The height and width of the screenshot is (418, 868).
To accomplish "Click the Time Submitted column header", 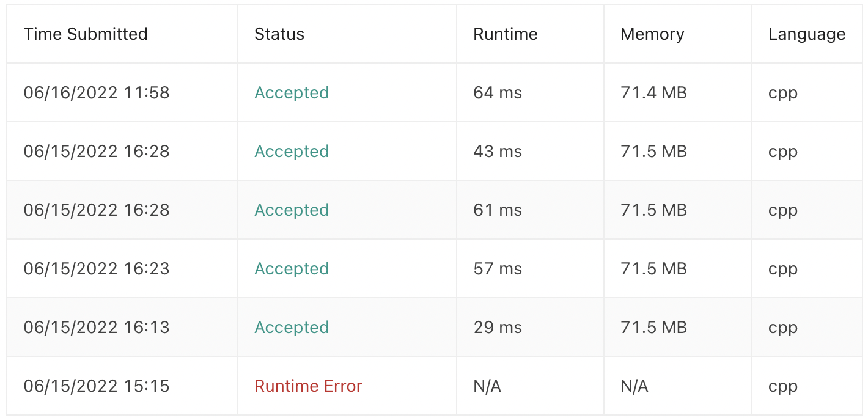I will click(x=86, y=34).
